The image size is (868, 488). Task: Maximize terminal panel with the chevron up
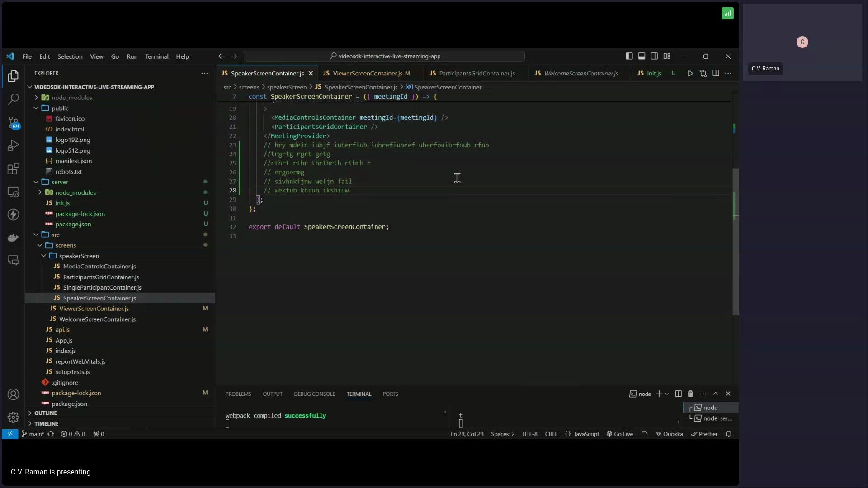coord(716,394)
